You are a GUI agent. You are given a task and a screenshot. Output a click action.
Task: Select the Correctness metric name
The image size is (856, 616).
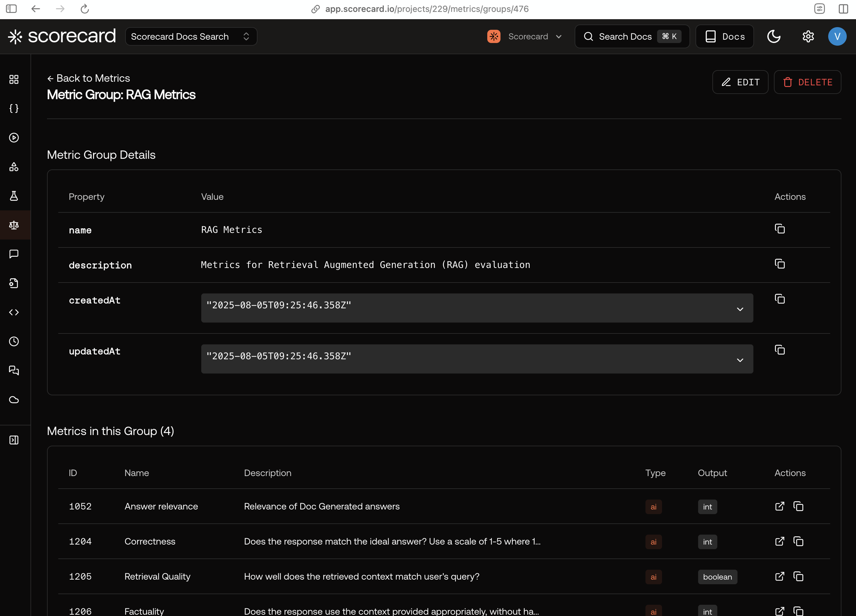(150, 541)
